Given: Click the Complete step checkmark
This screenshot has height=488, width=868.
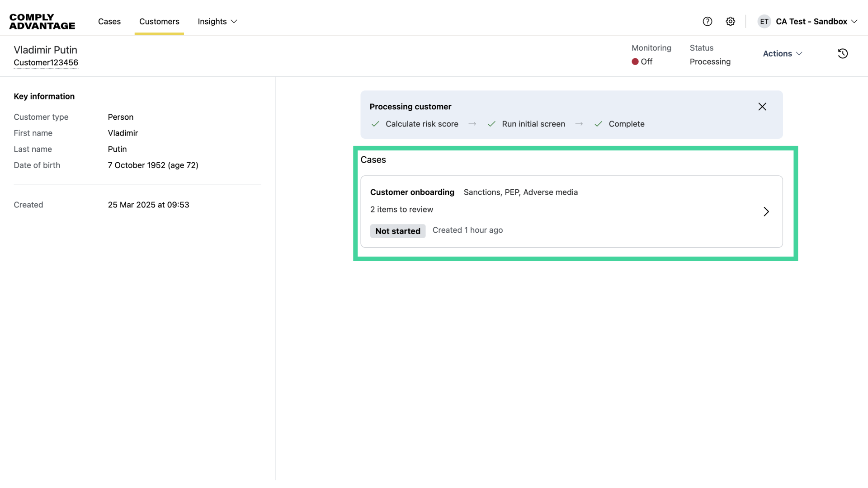Looking at the screenshot, I should pos(598,124).
